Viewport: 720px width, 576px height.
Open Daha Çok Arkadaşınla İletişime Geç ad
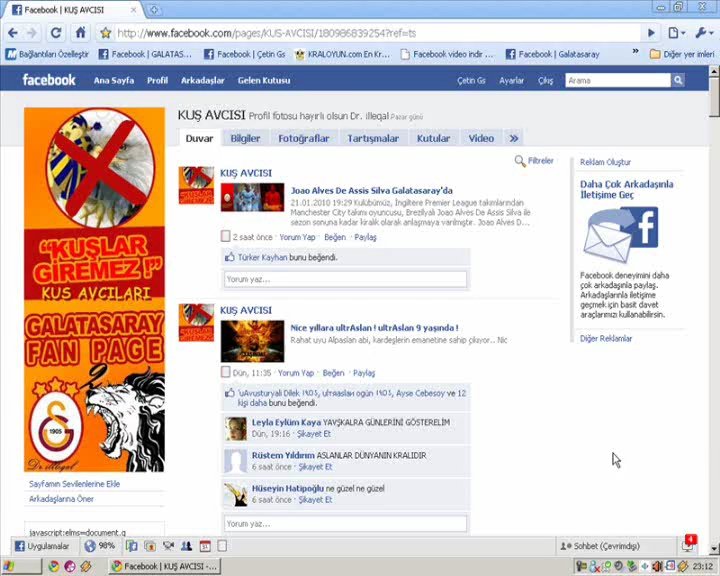click(626, 189)
